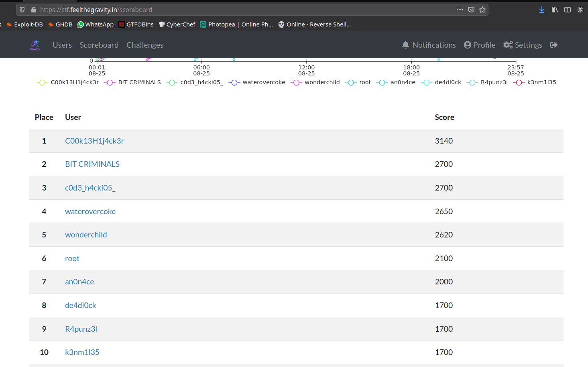
Task: Click the logout arrow icon in navbar
Action: pos(554,45)
